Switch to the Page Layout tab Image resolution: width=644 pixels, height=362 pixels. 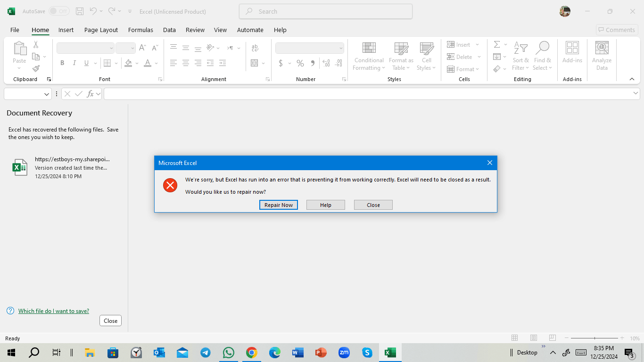click(101, 30)
